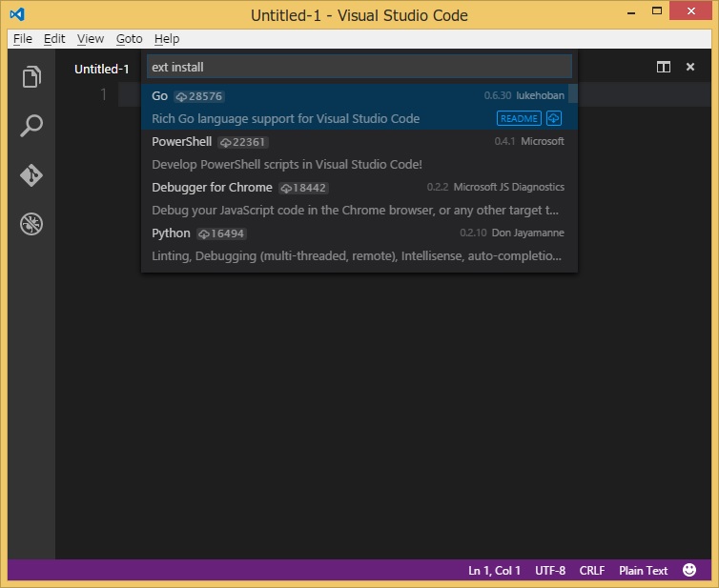Minimize the Visual Studio Code window
The width and height of the screenshot is (719, 588).
[x=631, y=12]
